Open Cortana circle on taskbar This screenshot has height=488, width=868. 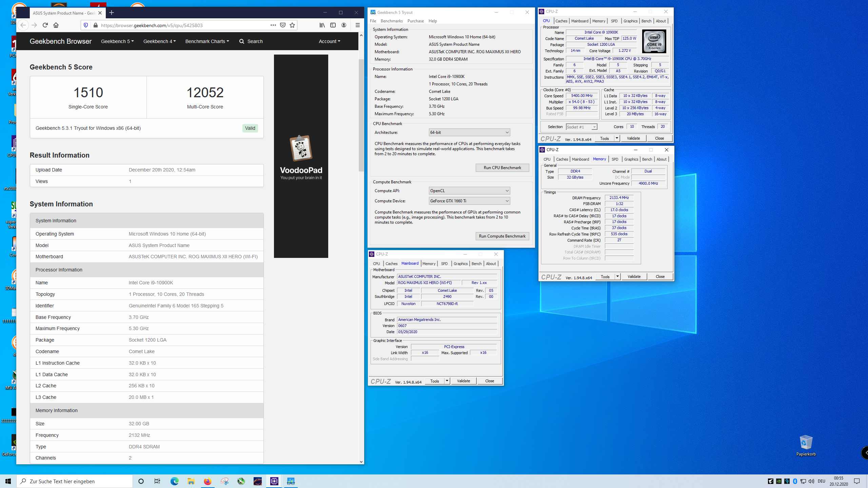tap(141, 481)
